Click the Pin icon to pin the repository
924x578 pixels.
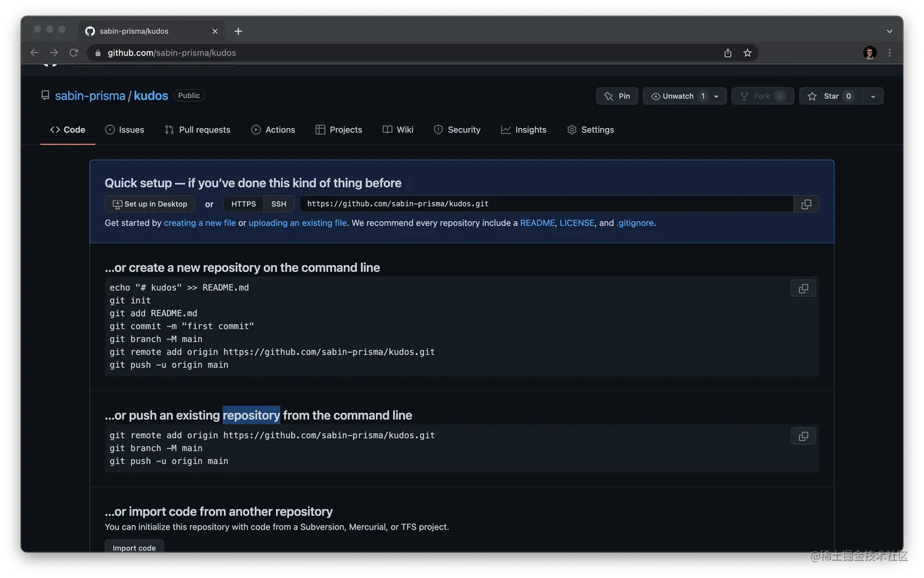coord(609,96)
